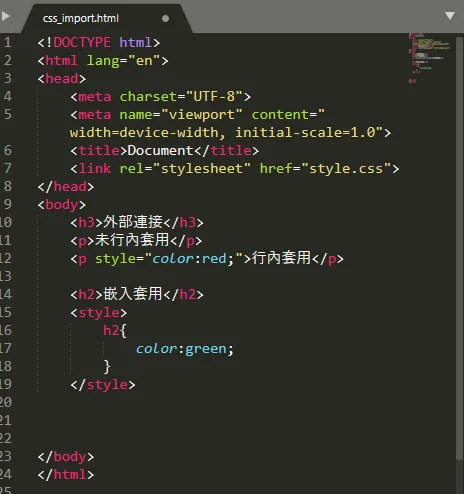Click the initial-scale=1.0 text
The width and height of the screenshot is (464, 494).
point(305,133)
